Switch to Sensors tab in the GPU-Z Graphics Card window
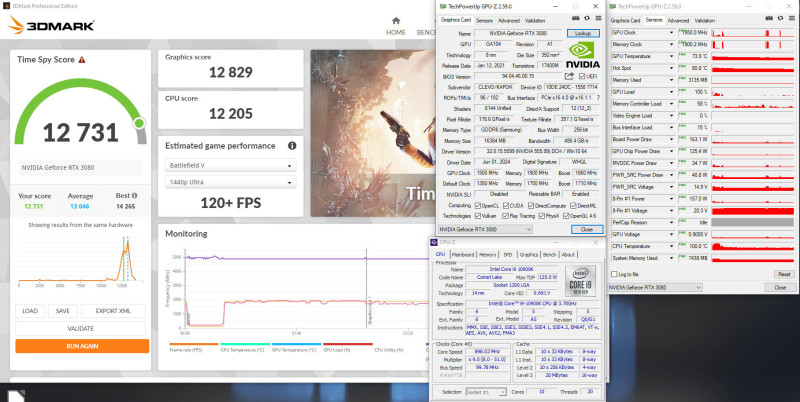 tap(484, 21)
